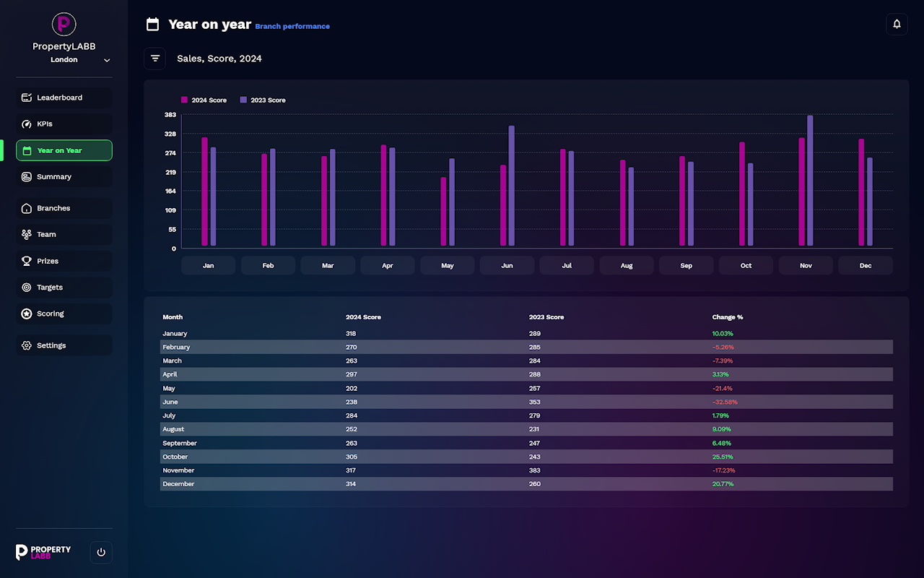This screenshot has height=578, width=924.
Task: Click the notification bell icon
Action: [x=897, y=24]
